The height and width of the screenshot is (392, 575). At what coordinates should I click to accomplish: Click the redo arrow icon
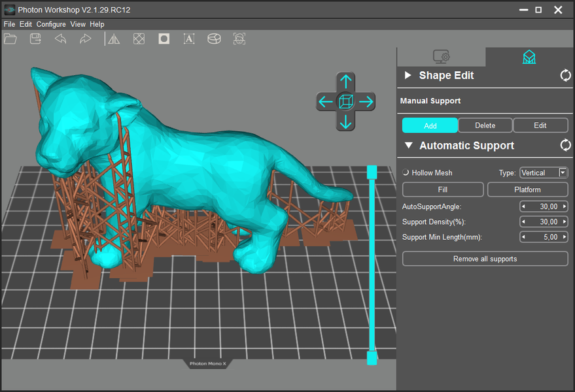(x=85, y=39)
